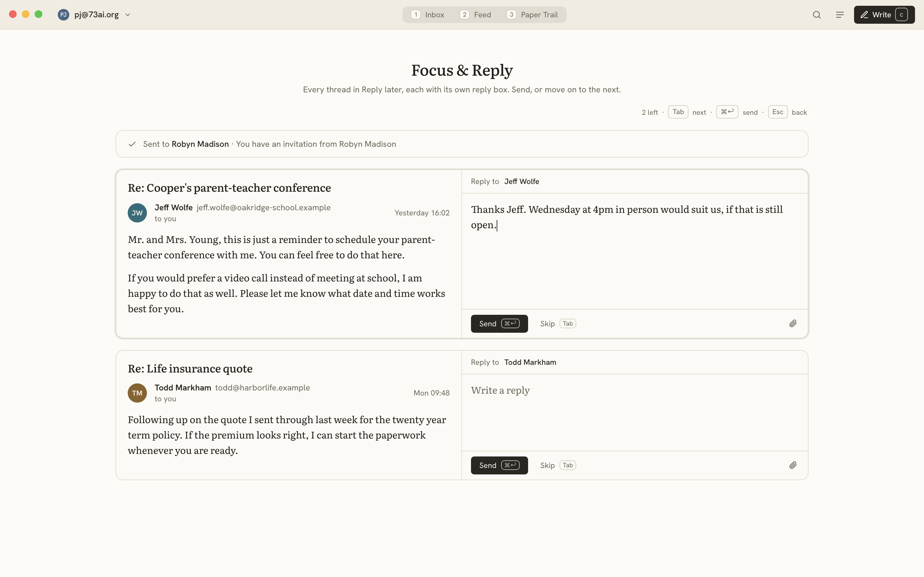Image resolution: width=924 pixels, height=577 pixels.
Task: Open the search magnifier icon
Action: 817,15
